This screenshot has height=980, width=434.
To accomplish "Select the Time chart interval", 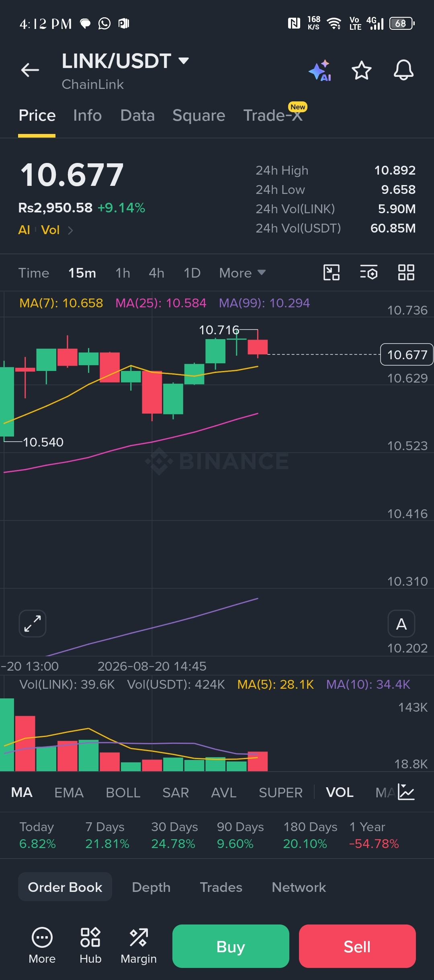I will click(34, 273).
